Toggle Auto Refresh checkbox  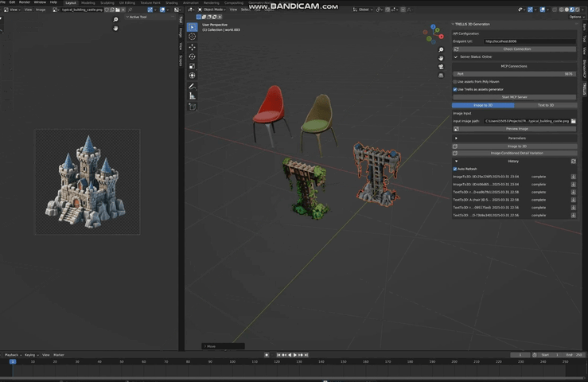(455, 170)
